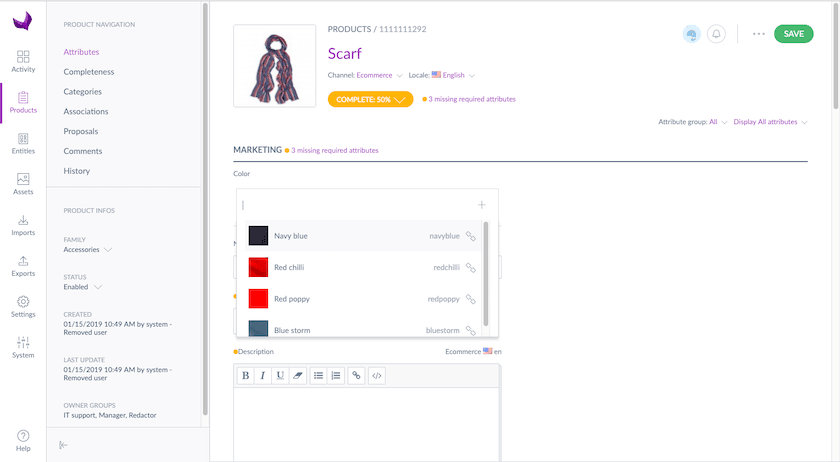Toggle bold formatting in Description
Screen dimensions: 840x462
pyautogui.click(x=245, y=376)
